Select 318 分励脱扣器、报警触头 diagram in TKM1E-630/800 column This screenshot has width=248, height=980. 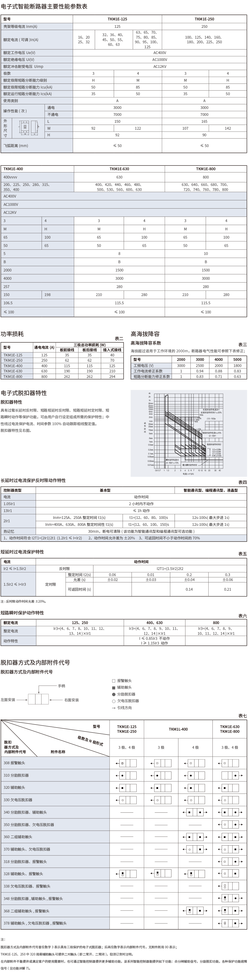pyautogui.click(x=230, y=861)
